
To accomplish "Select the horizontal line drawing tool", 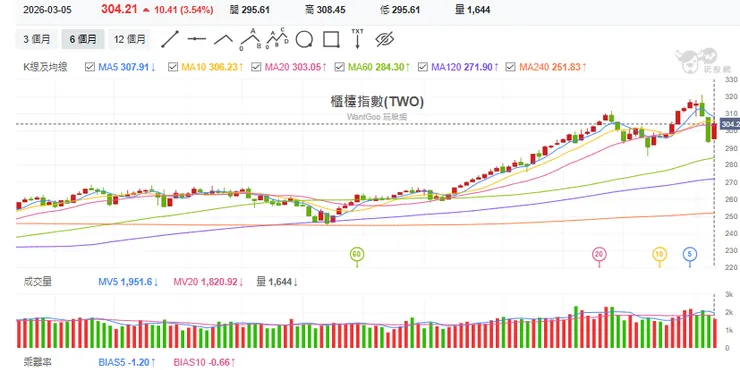I will pos(196,39).
